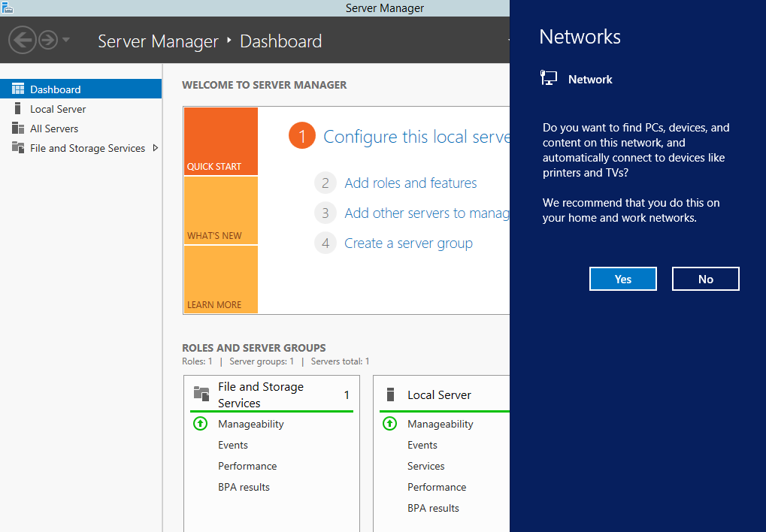Open Performance in Local Server tile
The height and width of the screenshot is (532, 766).
(437, 487)
